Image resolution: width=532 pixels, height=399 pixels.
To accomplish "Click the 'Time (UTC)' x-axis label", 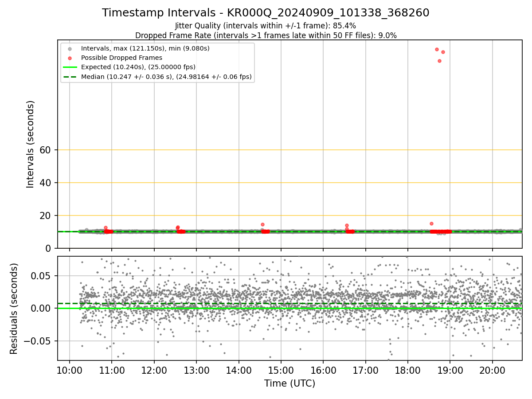I will coord(289,383).
